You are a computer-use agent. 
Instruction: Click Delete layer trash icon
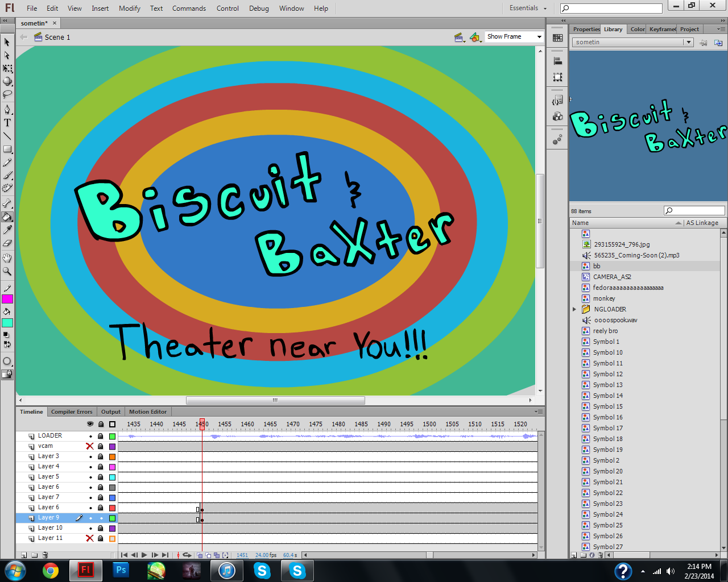point(45,555)
